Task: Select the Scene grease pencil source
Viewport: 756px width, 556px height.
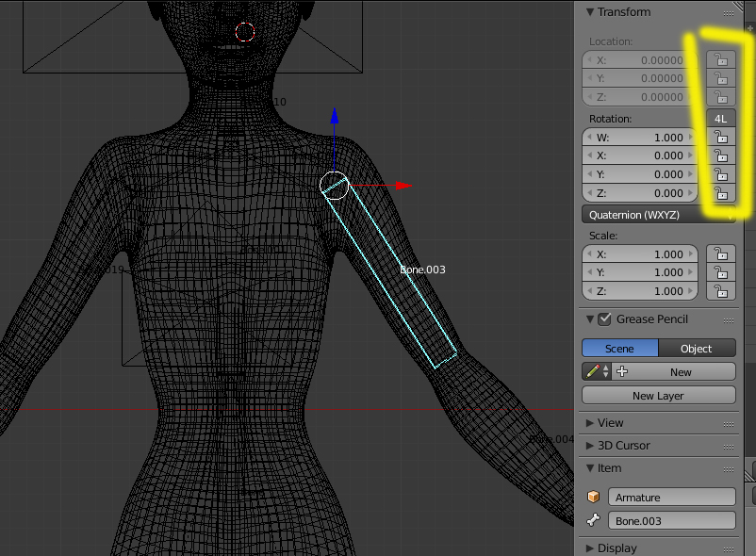Action: point(619,349)
